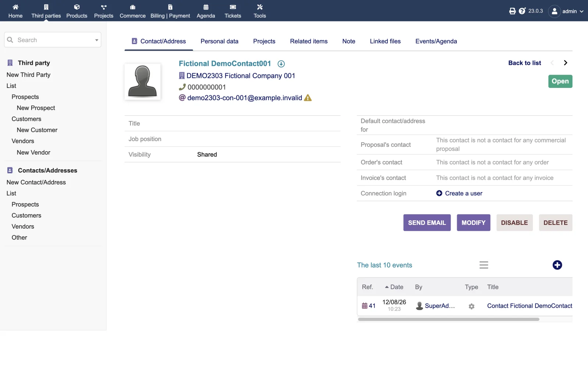
Task: Open DEMO2303 Fictional Company 001 link
Action: 241,75
